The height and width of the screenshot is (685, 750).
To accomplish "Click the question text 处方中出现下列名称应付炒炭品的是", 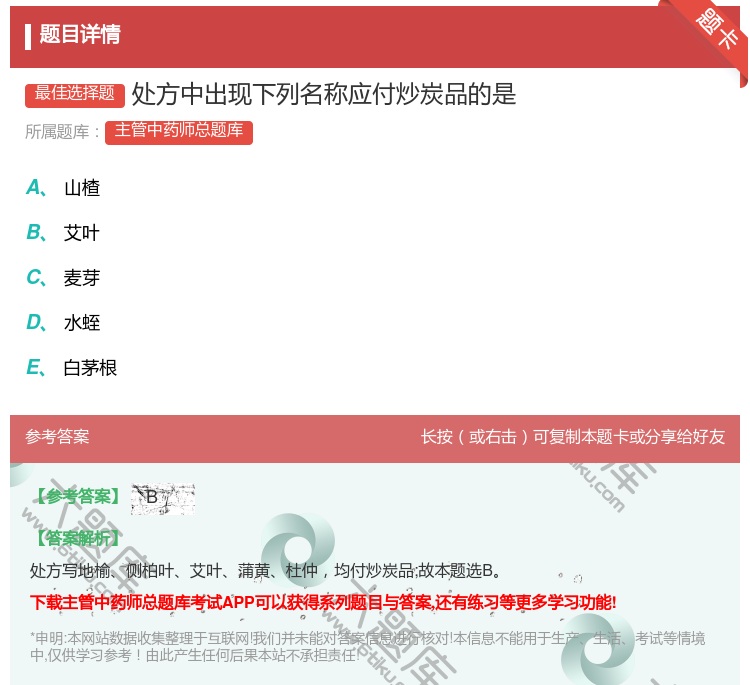I will [324, 94].
